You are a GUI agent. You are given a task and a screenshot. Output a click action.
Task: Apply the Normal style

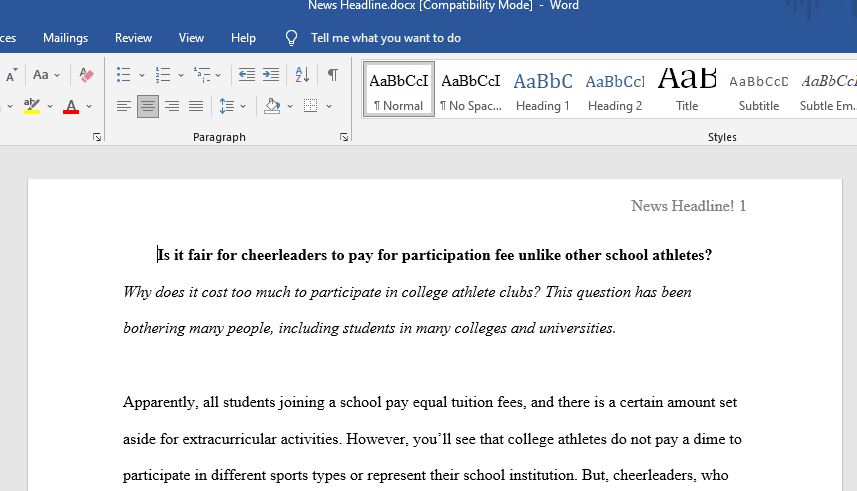[x=399, y=89]
